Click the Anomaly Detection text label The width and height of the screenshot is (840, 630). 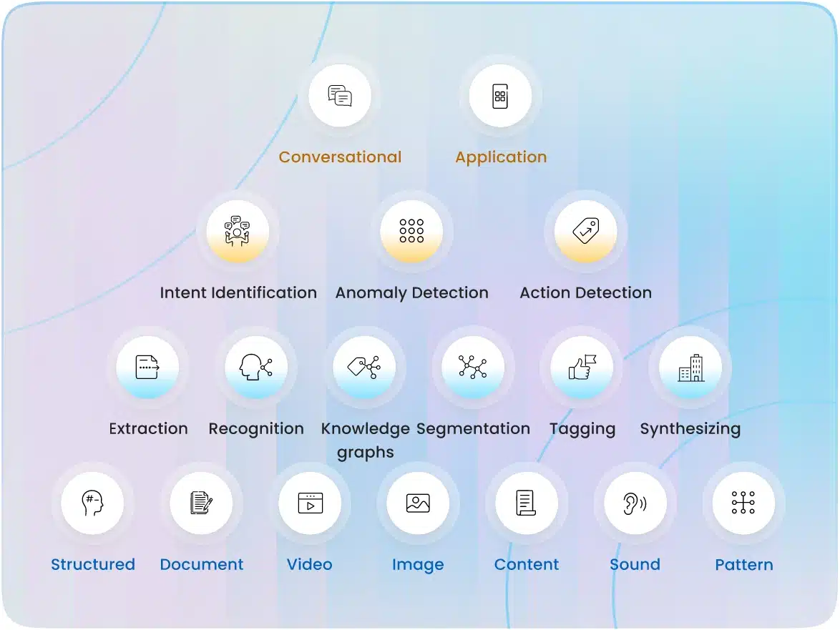(411, 292)
